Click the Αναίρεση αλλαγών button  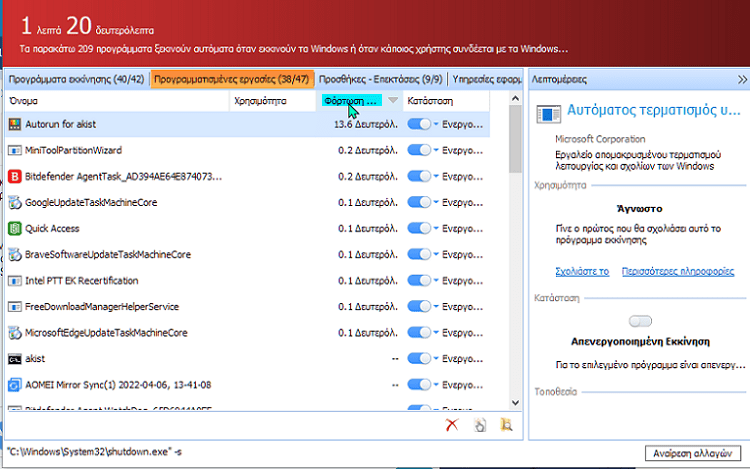(693, 453)
